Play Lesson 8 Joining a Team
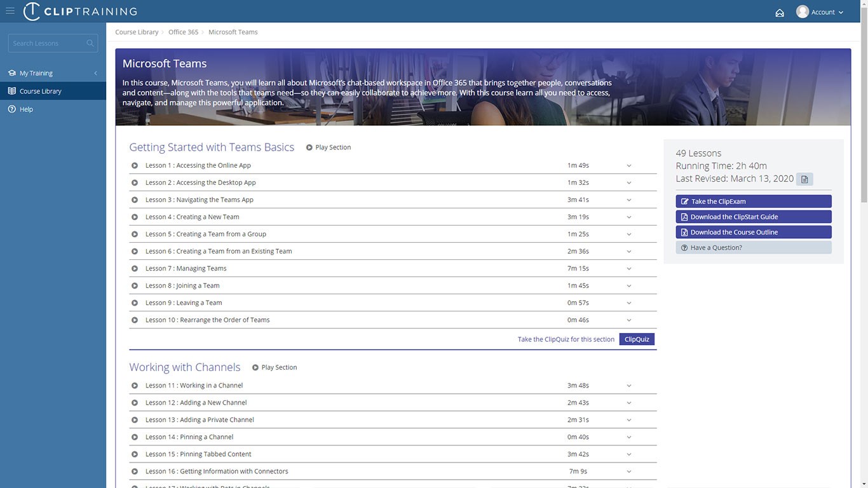The width and height of the screenshot is (868, 488). [x=135, y=285]
